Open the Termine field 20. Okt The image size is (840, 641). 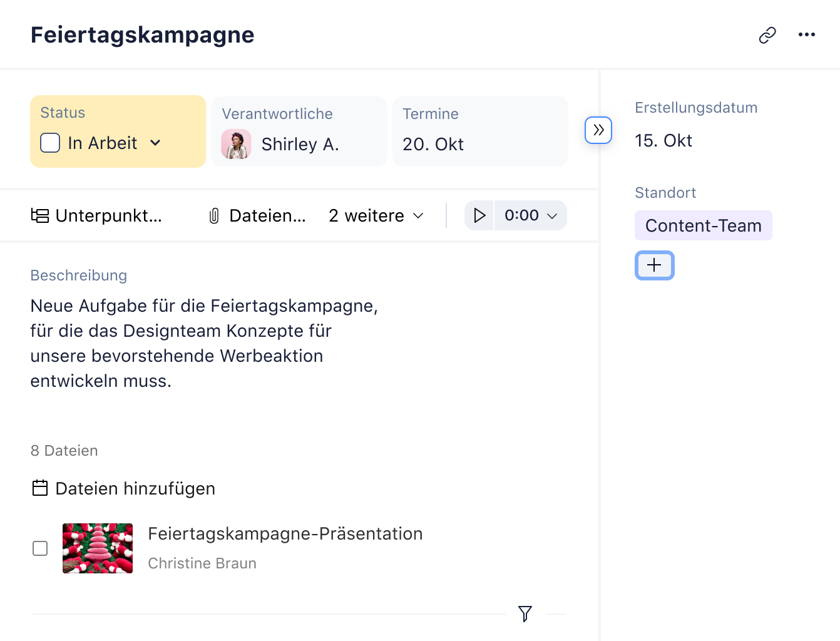(x=480, y=131)
